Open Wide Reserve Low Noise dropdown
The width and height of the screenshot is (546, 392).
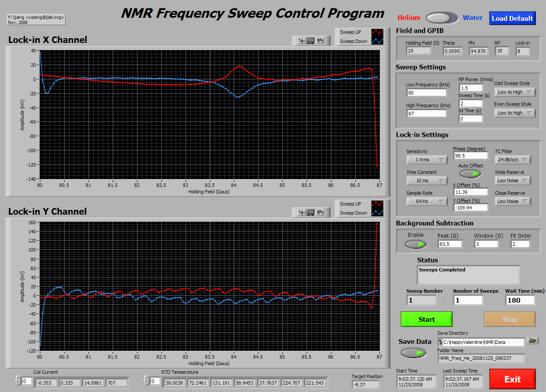coord(513,180)
